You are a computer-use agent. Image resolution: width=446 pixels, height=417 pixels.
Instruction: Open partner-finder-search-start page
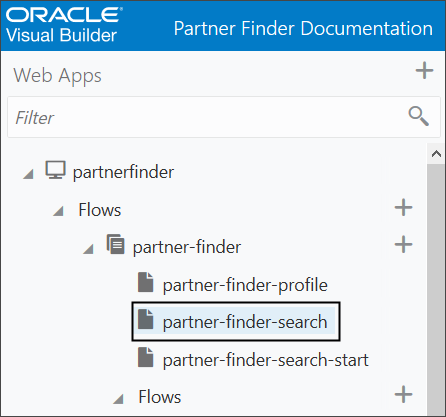pyautogui.click(x=265, y=360)
